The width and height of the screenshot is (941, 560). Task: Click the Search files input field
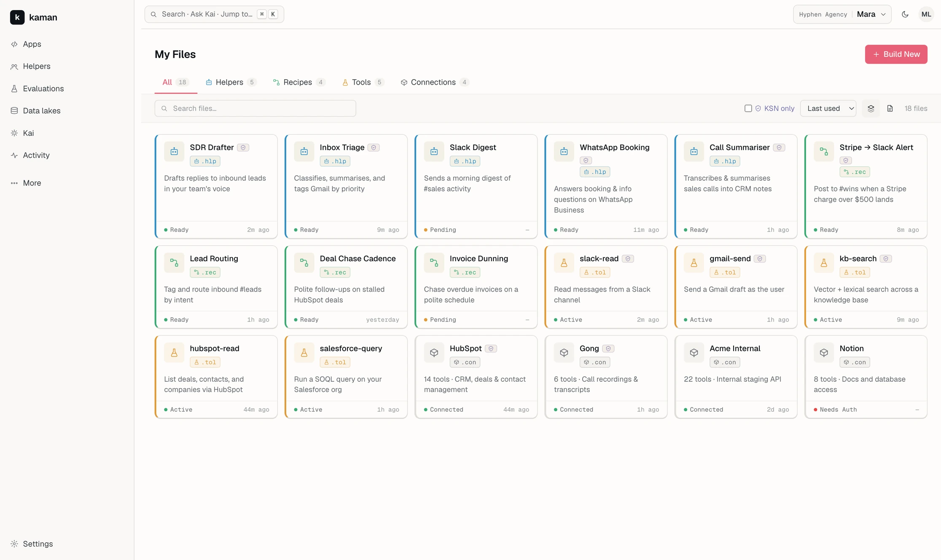point(255,108)
